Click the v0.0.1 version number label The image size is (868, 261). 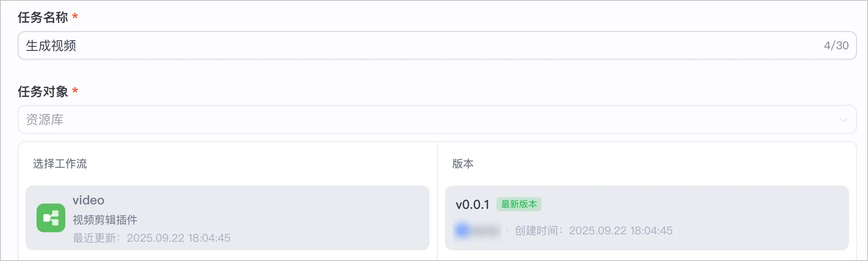[473, 204]
